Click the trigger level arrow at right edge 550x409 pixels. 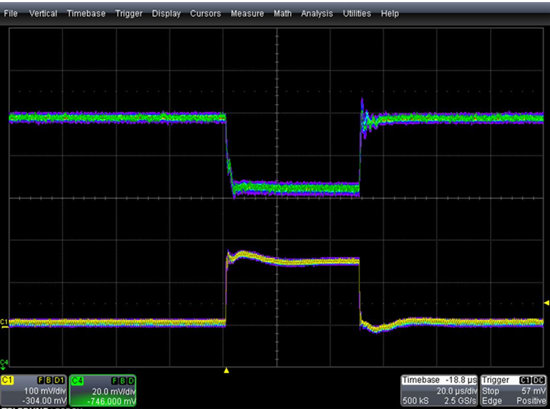click(546, 303)
